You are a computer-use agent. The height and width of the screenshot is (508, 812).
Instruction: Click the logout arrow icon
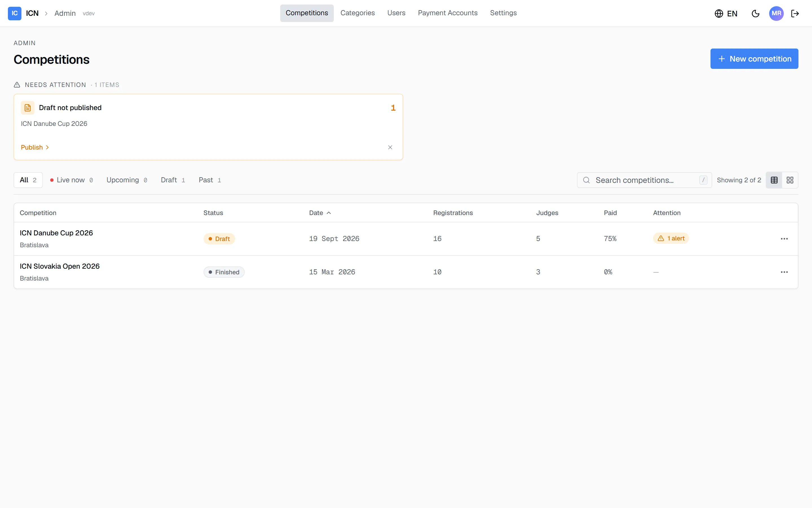point(795,14)
